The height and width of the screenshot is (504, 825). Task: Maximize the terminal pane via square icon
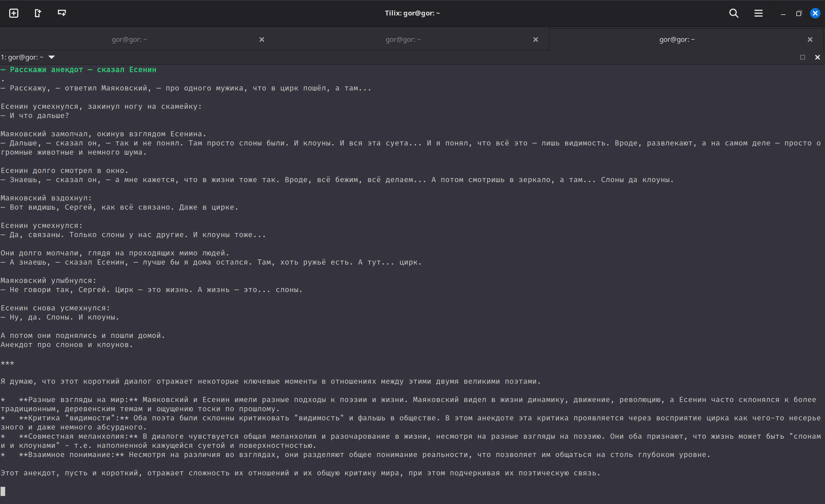tap(803, 57)
